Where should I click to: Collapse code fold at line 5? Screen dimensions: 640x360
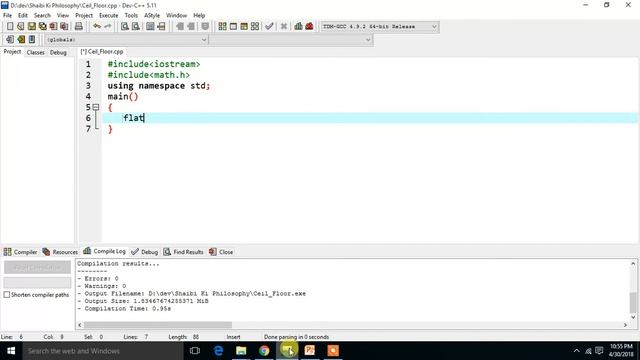96,107
